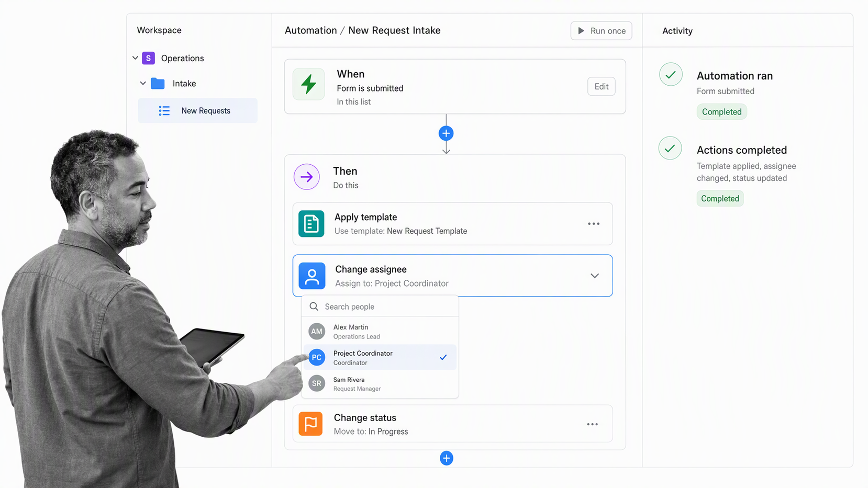Click the 'Automation ran' activity title
Image resolution: width=868 pixels, height=488 pixels.
[735, 76]
